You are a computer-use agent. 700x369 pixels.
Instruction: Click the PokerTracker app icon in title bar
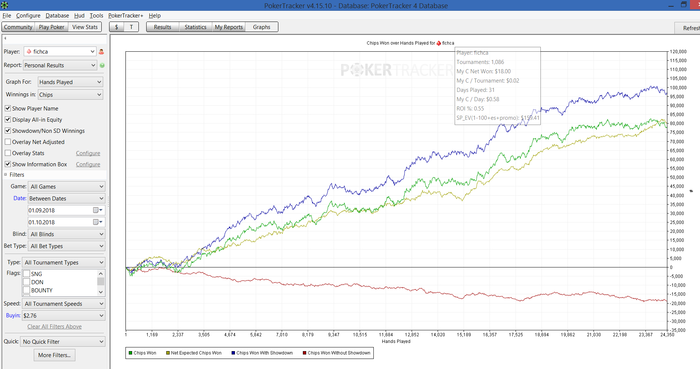point(4,5)
